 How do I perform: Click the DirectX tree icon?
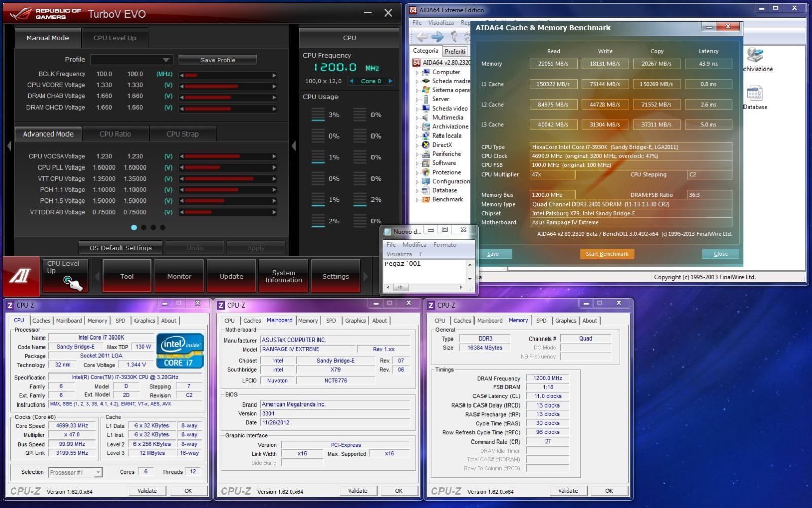(x=426, y=145)
